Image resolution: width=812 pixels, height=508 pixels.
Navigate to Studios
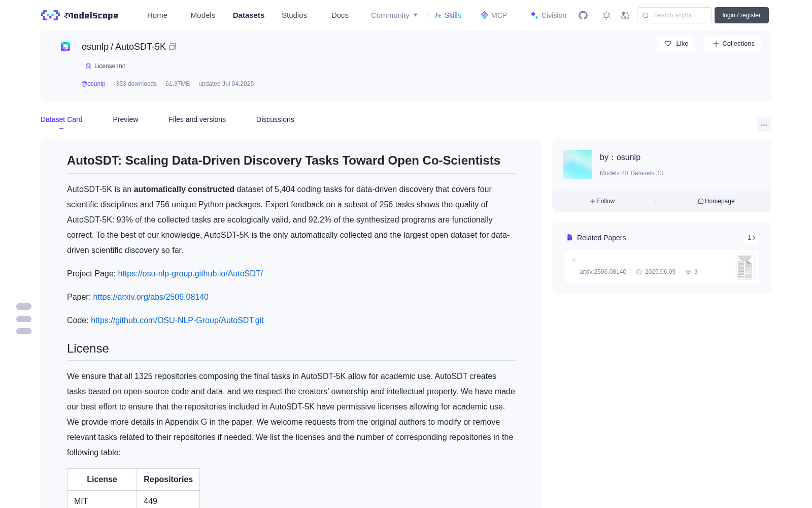click(x=294, y=15)
